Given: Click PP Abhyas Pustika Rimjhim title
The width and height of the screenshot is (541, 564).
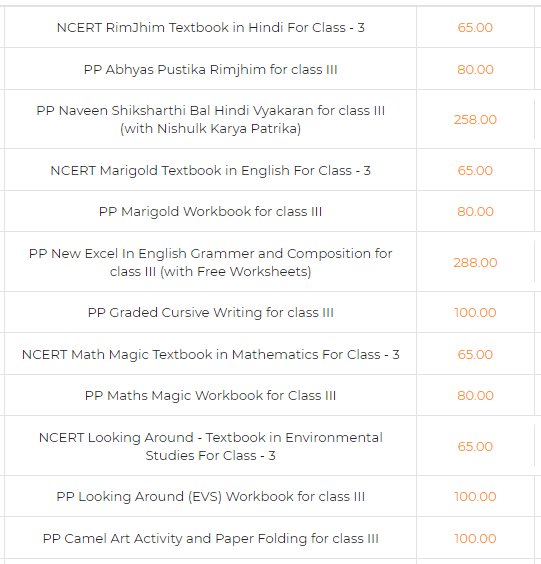Looking at the screenshot, I should point(211,70).
